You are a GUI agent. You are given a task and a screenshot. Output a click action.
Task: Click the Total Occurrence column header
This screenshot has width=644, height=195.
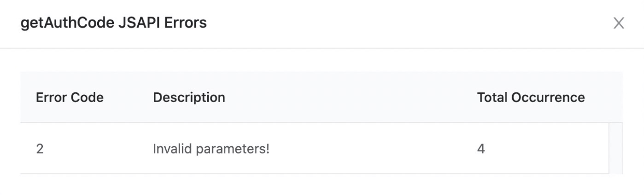coord(531,97)
